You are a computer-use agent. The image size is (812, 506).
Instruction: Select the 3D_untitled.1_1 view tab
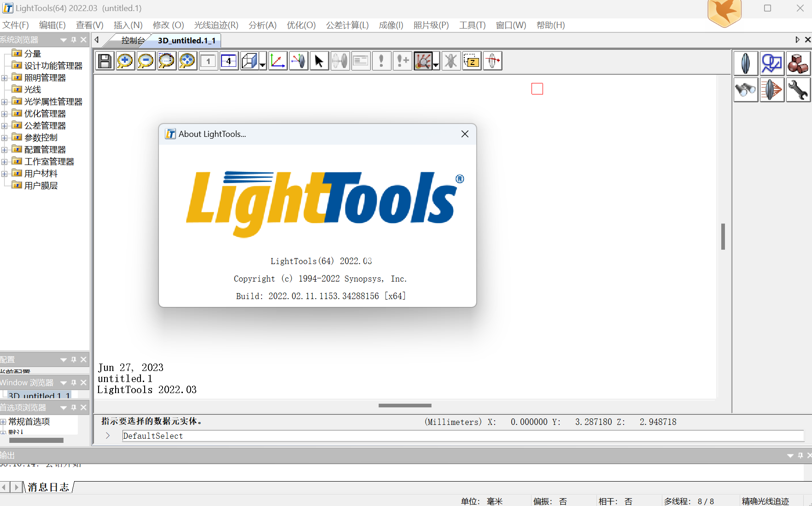tap(187, 41)
